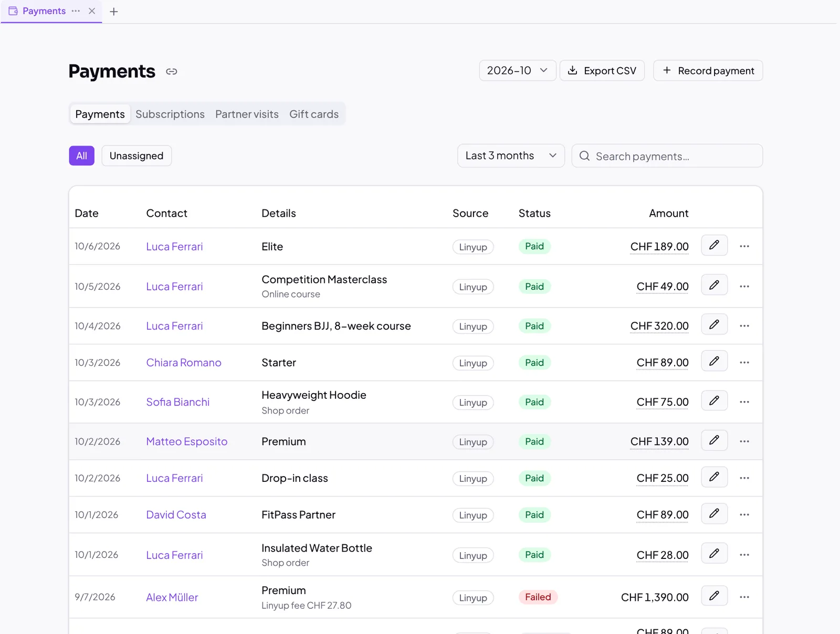Click the Amount column header
Screen dimensions: 840x634
pos(668,214)
